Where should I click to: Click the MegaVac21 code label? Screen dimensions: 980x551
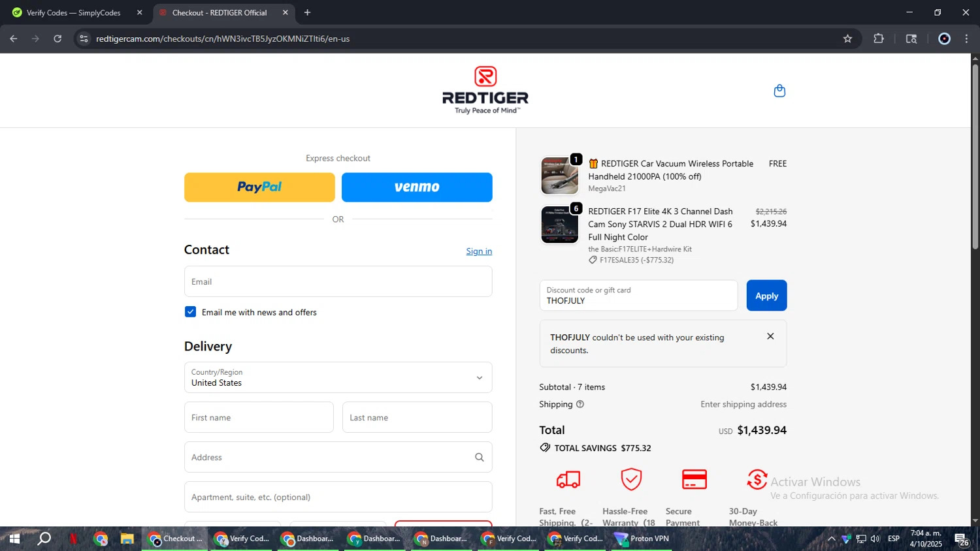coord(607,189)
